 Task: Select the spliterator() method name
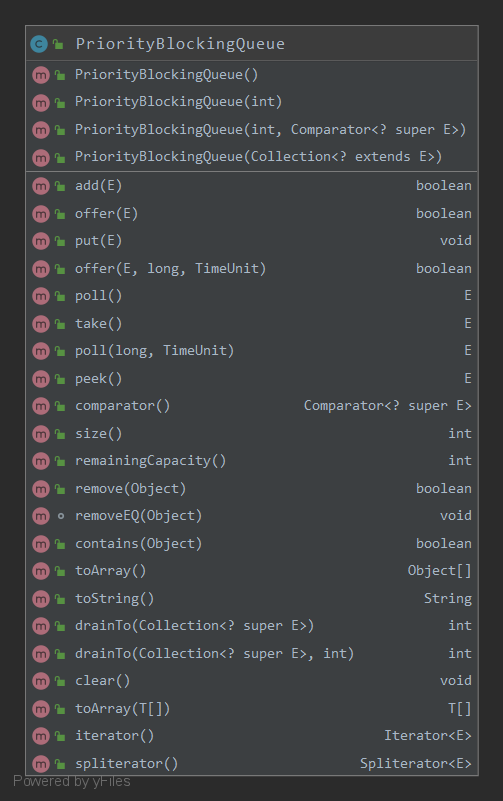(x=127, y=764)
